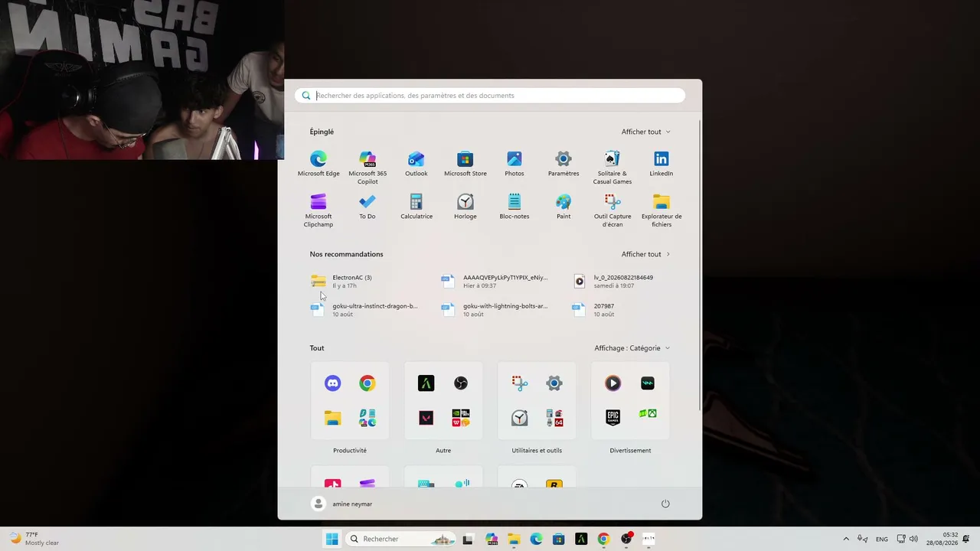Open Google Chrome in the Productivité group
This screenshot has width=980, height=551.
(367, 383)
